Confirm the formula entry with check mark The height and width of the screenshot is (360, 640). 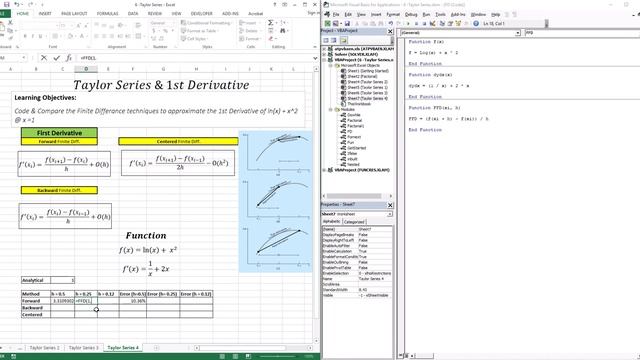point(56,58)
